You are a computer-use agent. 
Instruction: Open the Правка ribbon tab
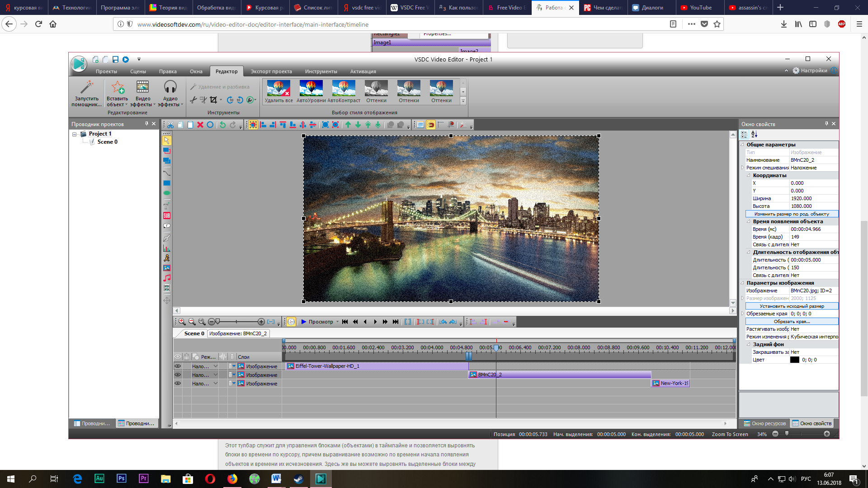click(168, 71)
